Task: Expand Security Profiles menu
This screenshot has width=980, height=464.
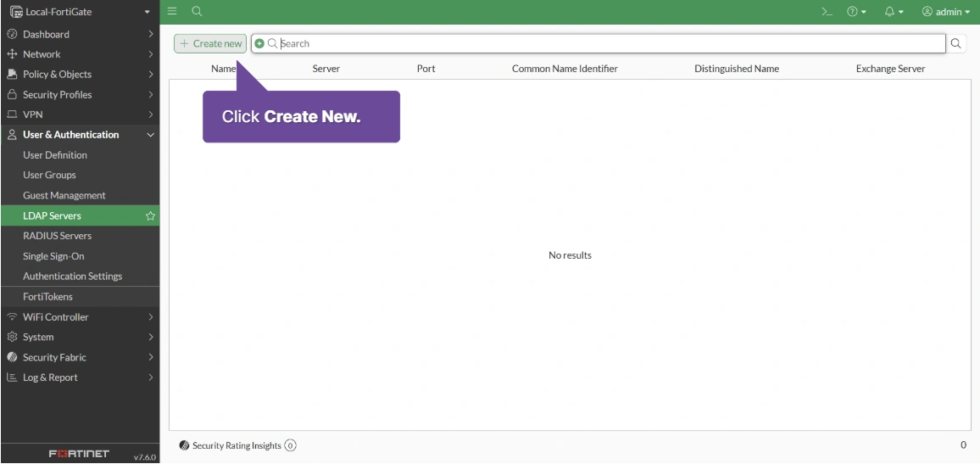Action: click(x=80, y=94)
